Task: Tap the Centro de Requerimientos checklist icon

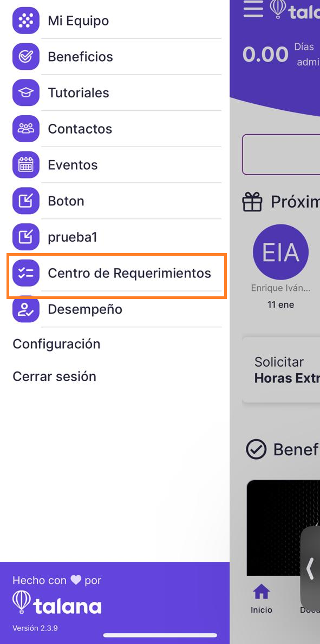Action: [x=26, y=273]
